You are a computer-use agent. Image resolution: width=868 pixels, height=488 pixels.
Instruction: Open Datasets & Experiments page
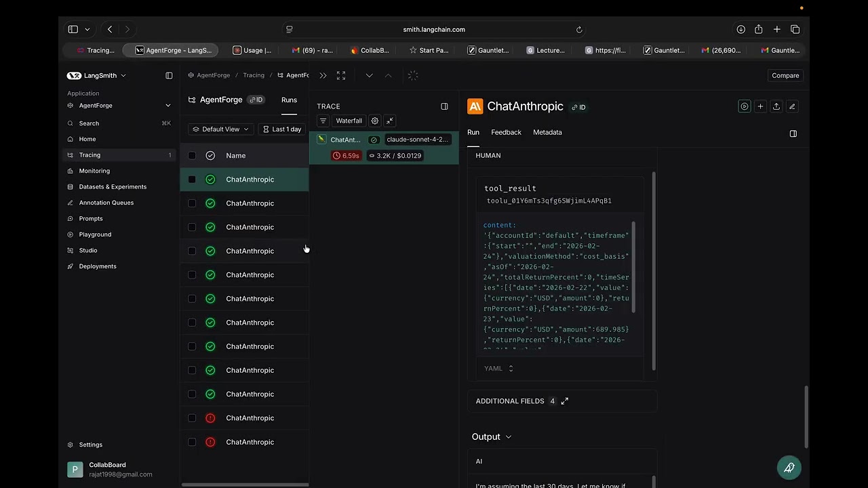pyautogui.click(x=113, y=187)
